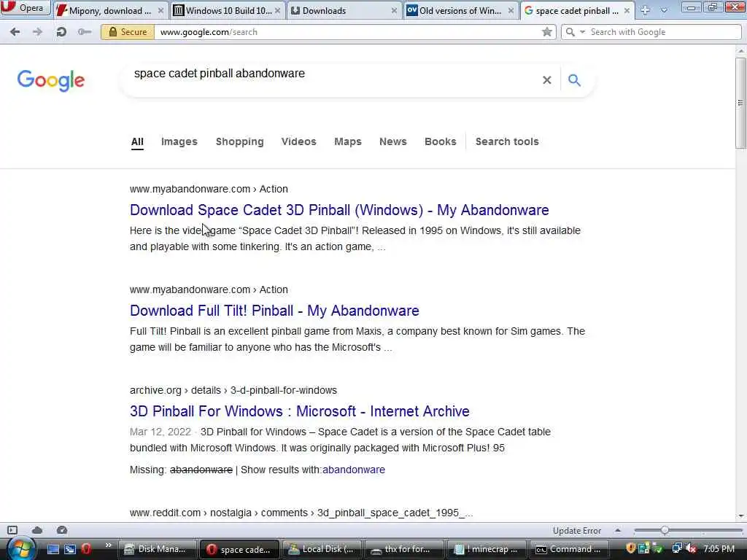Switch to the Mipony download tab
The width and height of the screenshot is (747, 560).
pyautogui.click(x=109, y=10)
